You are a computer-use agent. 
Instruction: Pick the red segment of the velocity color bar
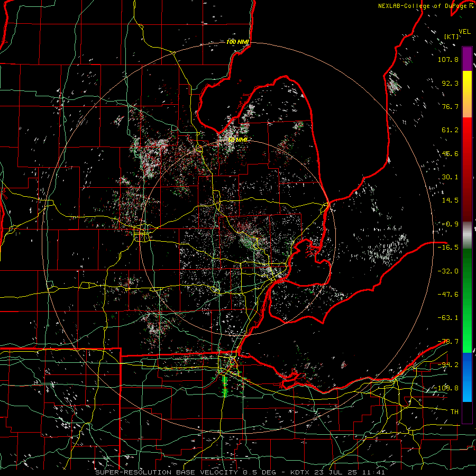467,169
